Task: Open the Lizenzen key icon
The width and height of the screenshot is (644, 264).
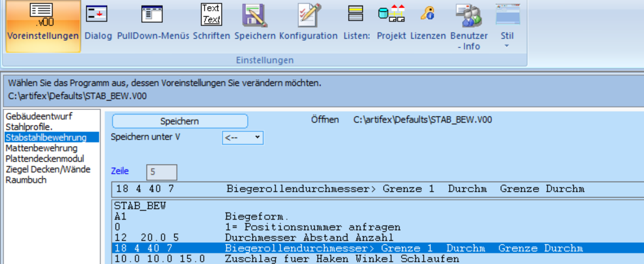Action: (428, 15)
